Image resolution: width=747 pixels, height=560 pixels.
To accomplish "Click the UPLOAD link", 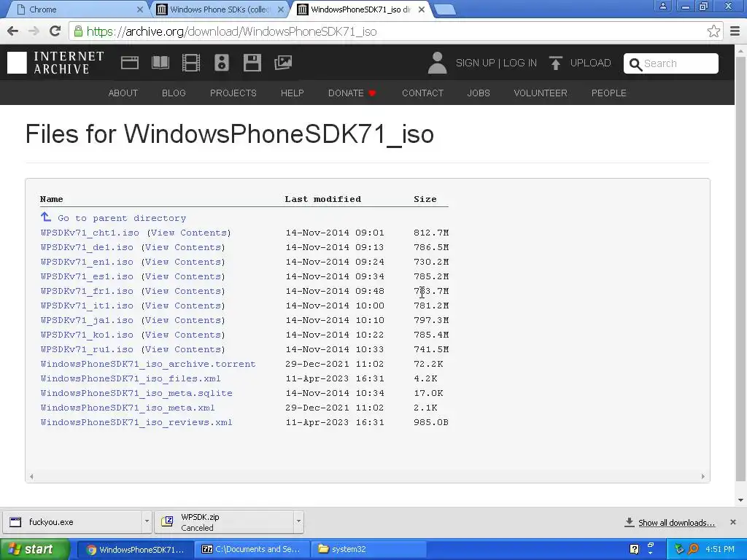I will point(590,63).
